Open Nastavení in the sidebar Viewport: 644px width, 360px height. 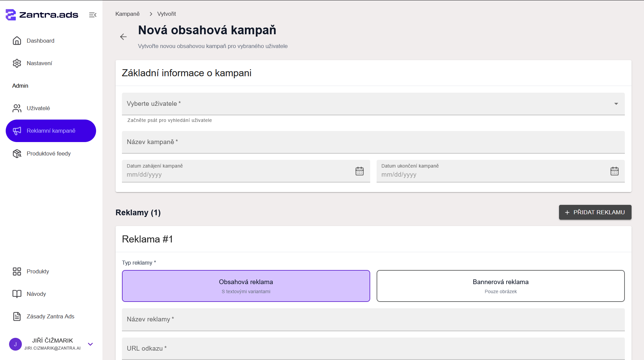[x=51, y=63]
